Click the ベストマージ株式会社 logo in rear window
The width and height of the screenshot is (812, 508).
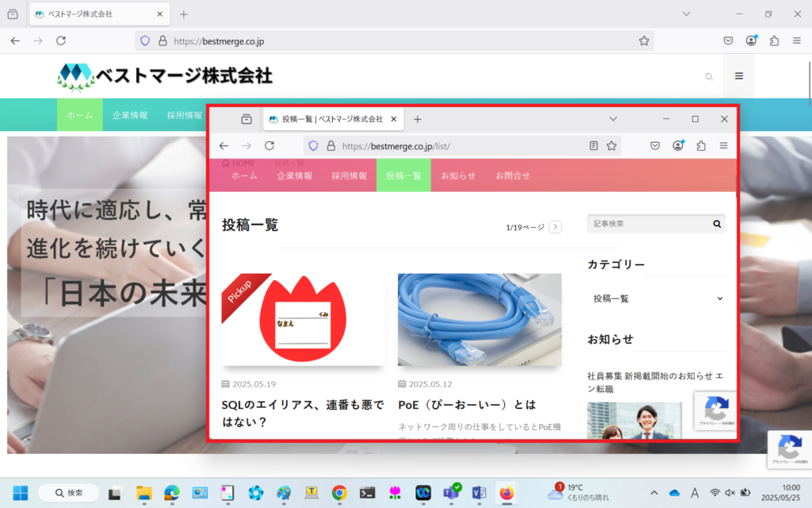(165, 76)
